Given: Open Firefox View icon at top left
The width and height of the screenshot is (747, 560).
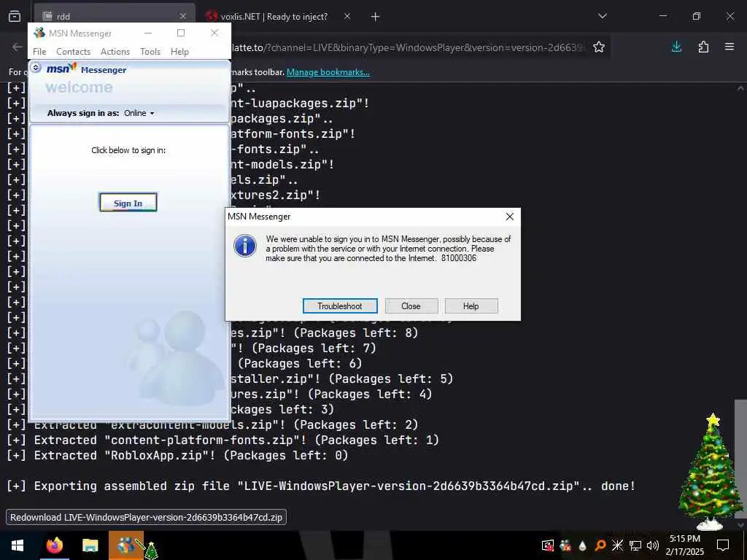Looking at the screenshot, I should tap(15, 16).
